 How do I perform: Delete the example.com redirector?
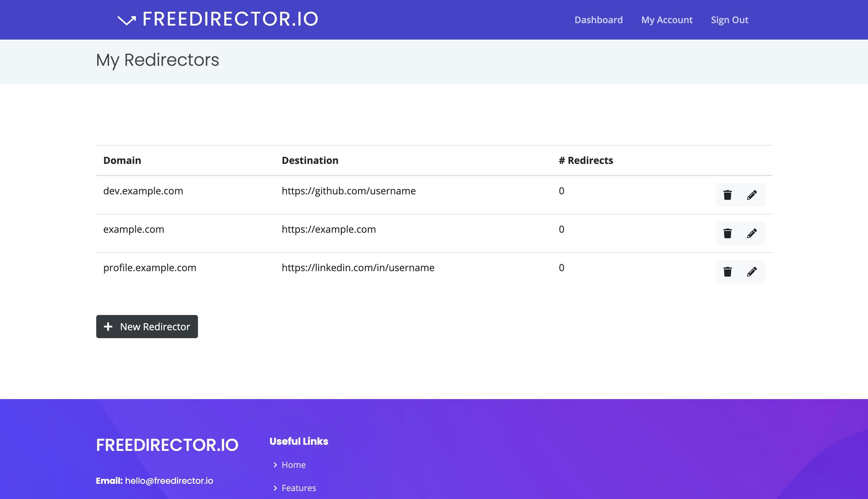click(x=728, y=233)
